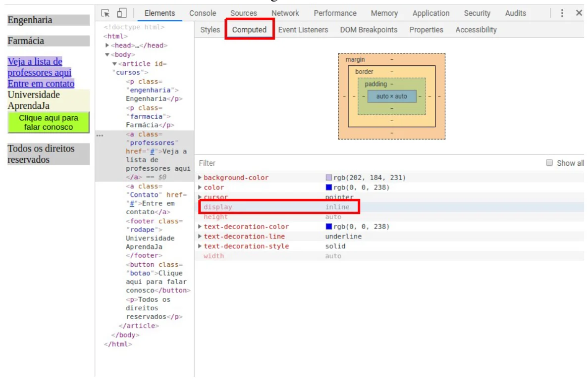This screenshot has width=588, height=382.
Task: Expand the text-decoration-color property
Action: (x=200, y=227)
